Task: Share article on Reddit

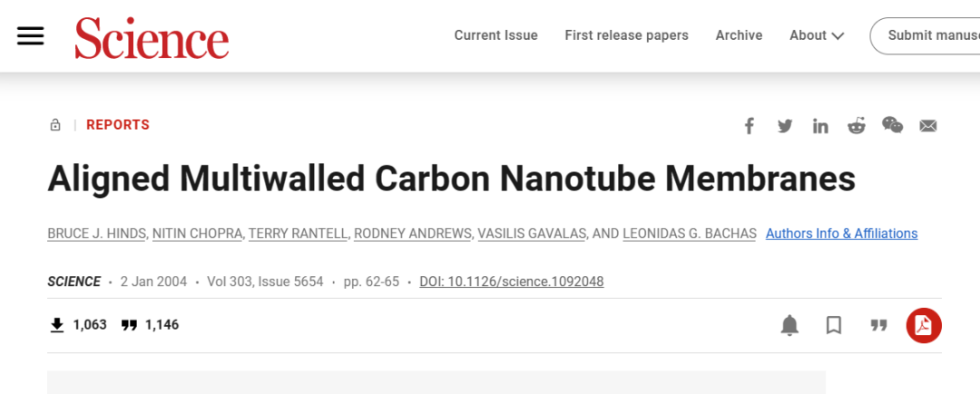Action: click(x=857, y=126)
